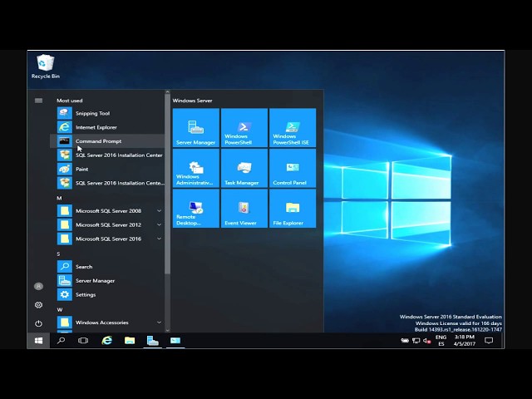The height and width of the screenshot is (399, 532).
Task: Click the Windows Server group title
Action: tap(192, 101)
